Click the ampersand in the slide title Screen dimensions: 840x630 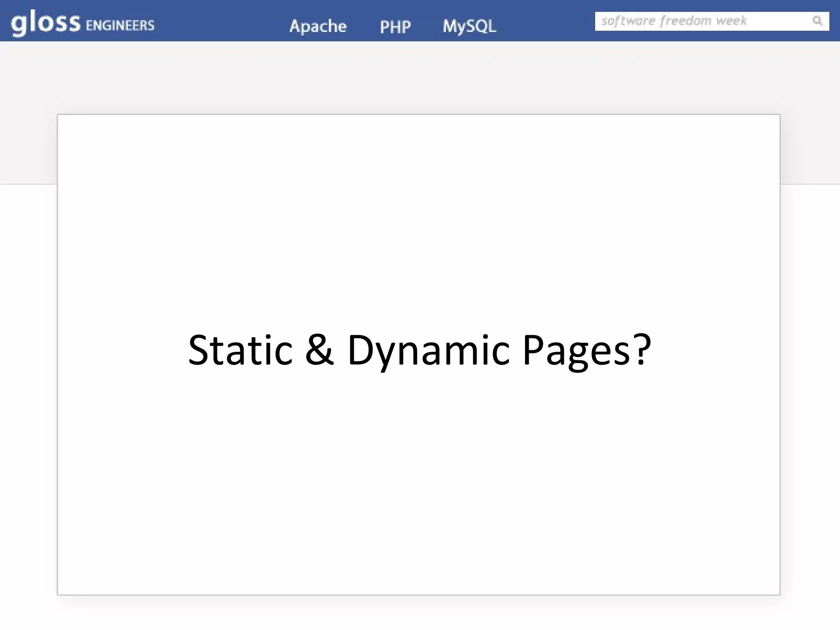tap(320, 350)
